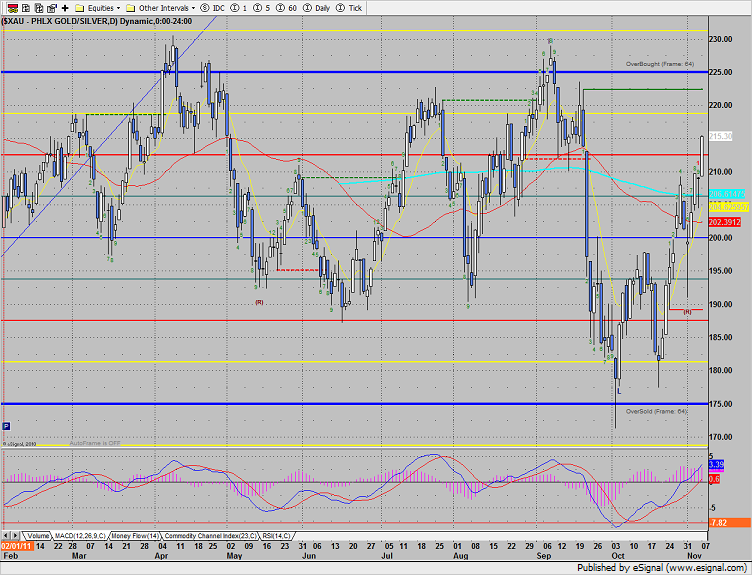Viewport: 752px width, 575px height.
Task: Open the Money Flow(14) tab
Action: pos(135,536)
